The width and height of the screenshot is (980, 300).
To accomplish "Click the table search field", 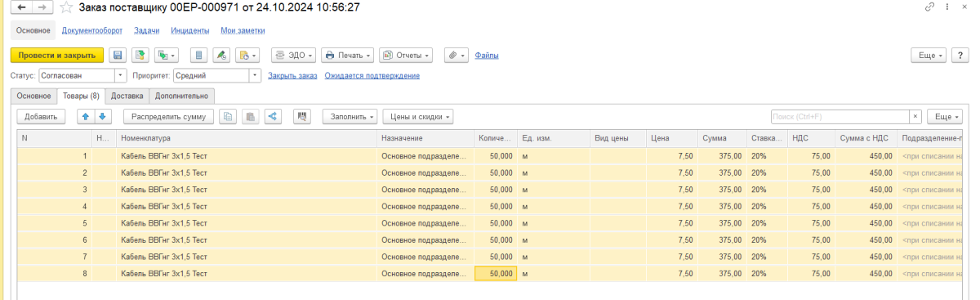I will click(840, 117).
